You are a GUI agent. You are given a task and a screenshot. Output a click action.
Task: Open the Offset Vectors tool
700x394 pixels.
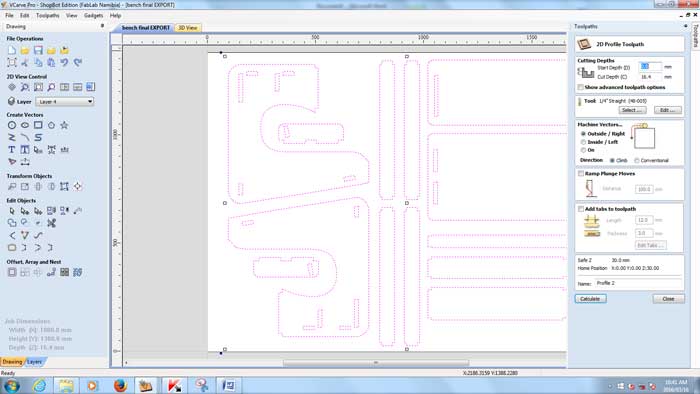(12, 272)
